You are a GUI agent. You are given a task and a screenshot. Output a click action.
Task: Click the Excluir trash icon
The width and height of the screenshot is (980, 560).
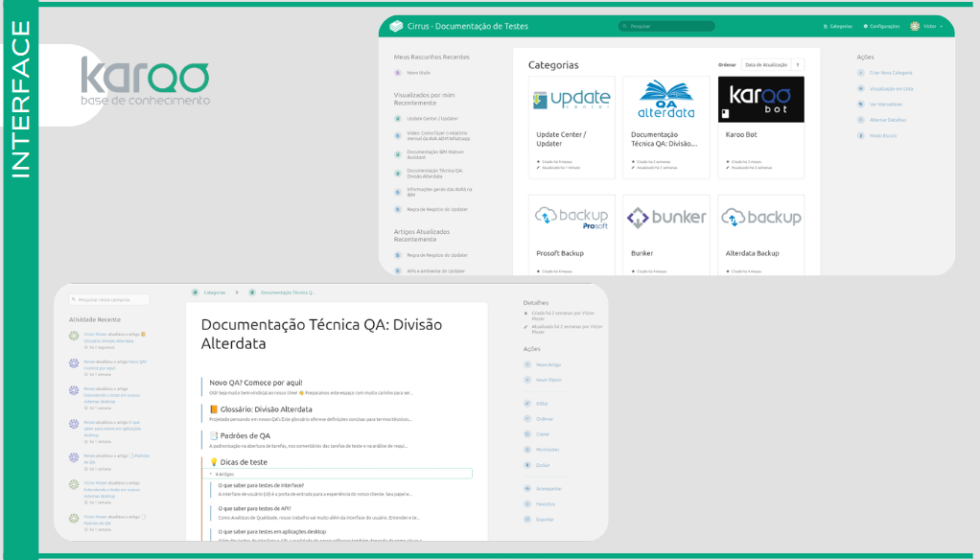click(x=528, y=465)
